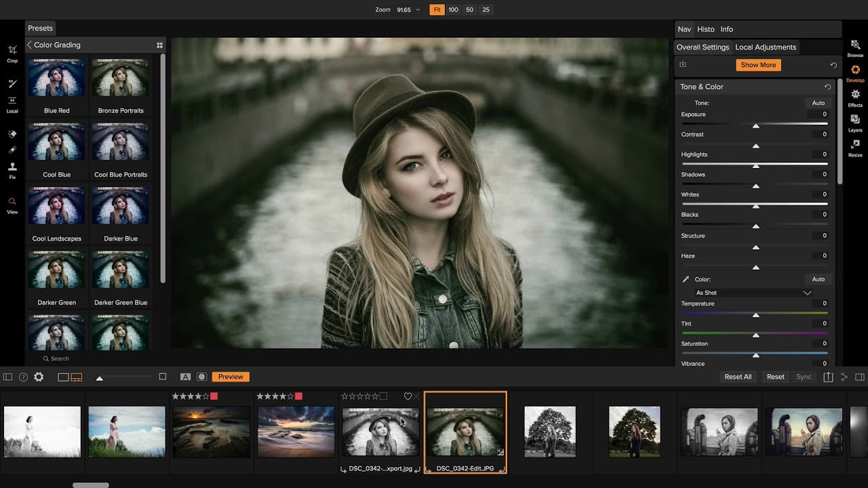868x488 pixels.
Task: Switch to the Histo tab
Action: pos(705,29)
